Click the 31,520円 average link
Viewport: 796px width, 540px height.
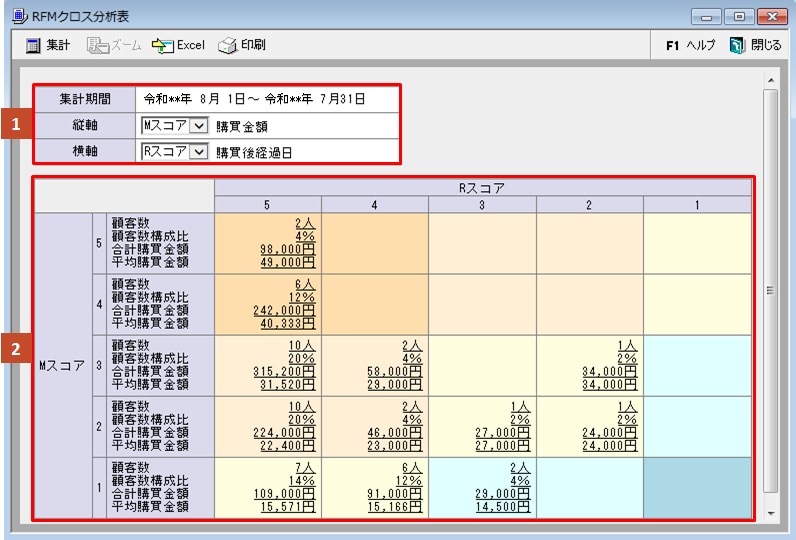click(x=288, y=385)
